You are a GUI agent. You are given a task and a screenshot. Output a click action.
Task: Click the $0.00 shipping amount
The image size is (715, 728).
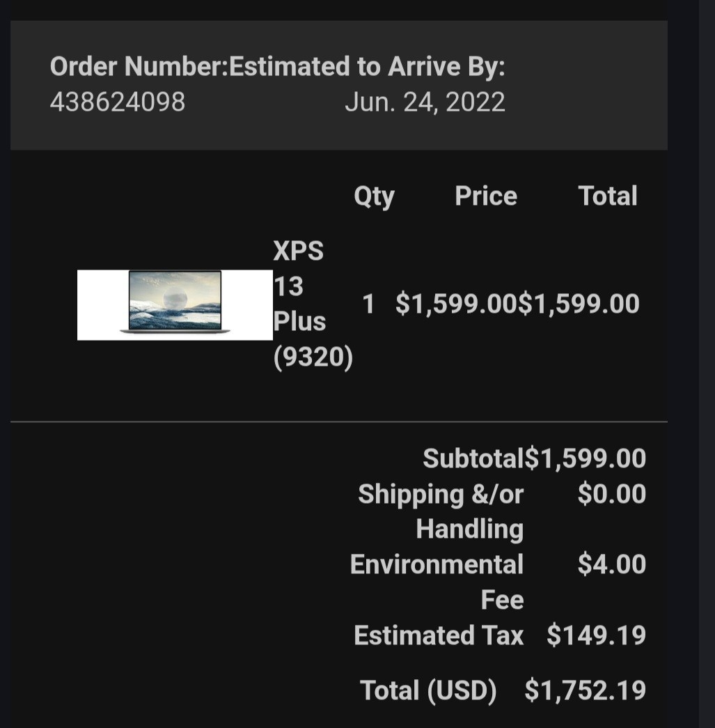coord(611,493)
